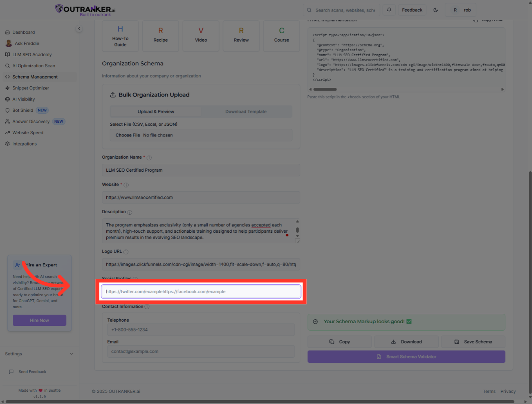532x404 pixels.
Task: Select the Video schema type card
Action: 201,36
